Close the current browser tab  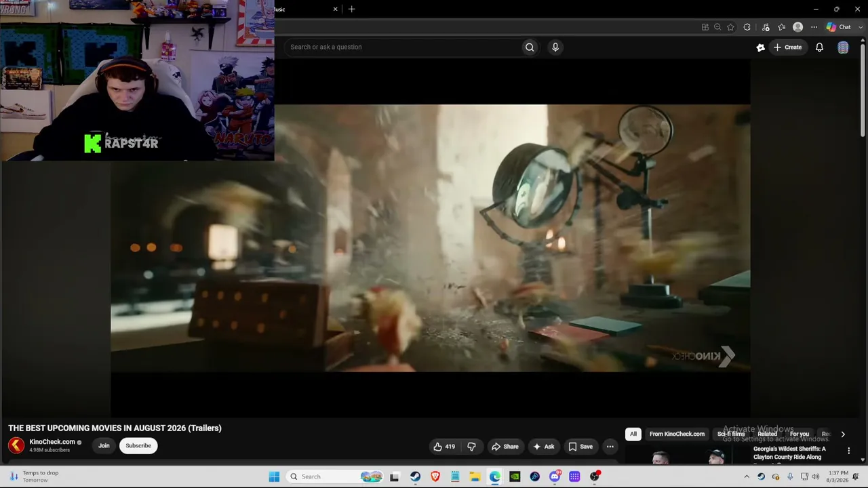coord(335,9)
